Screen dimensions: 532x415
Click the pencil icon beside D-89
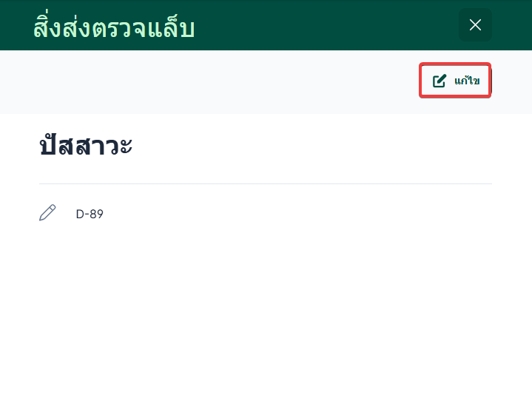(47, 214)
